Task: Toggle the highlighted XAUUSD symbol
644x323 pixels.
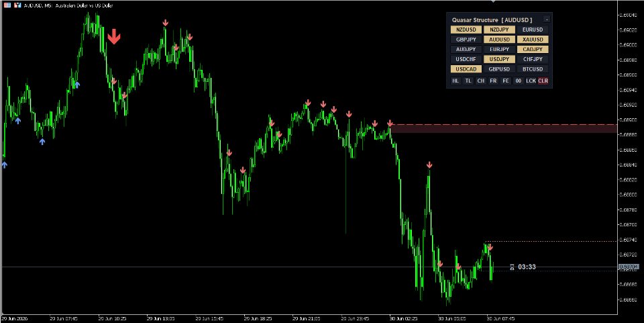Action: (x=533, y=40)
